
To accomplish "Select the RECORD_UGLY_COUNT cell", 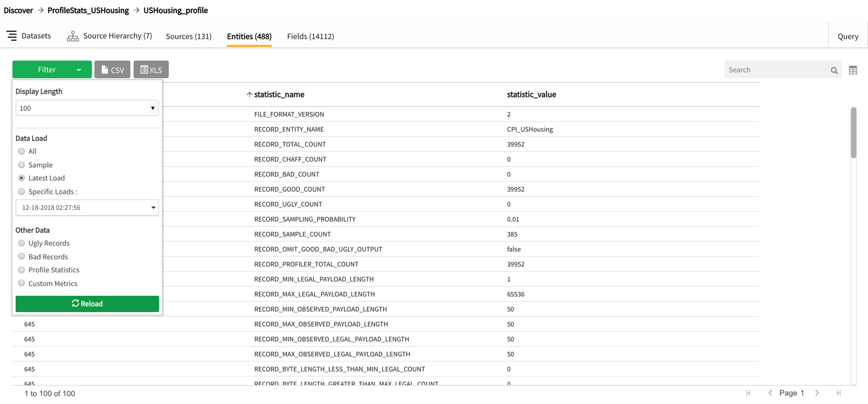I will point(288,204).
